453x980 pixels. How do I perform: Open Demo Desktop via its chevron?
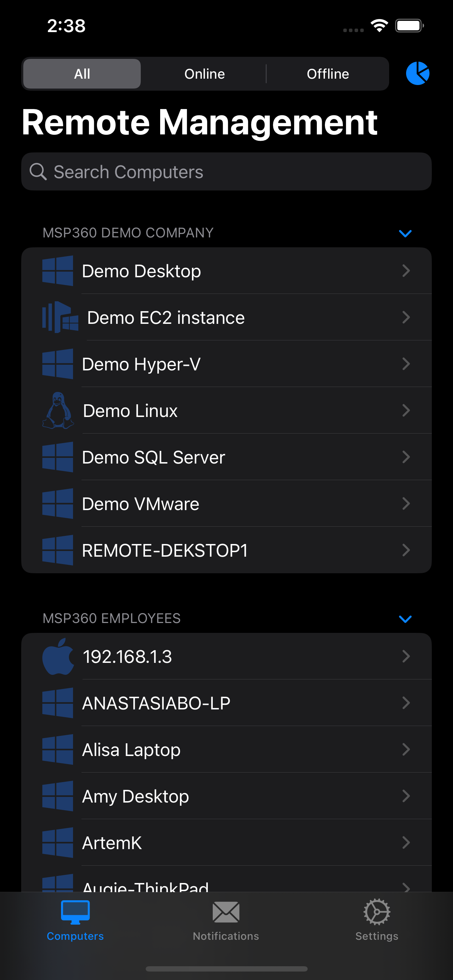click(x=406, y=271)
